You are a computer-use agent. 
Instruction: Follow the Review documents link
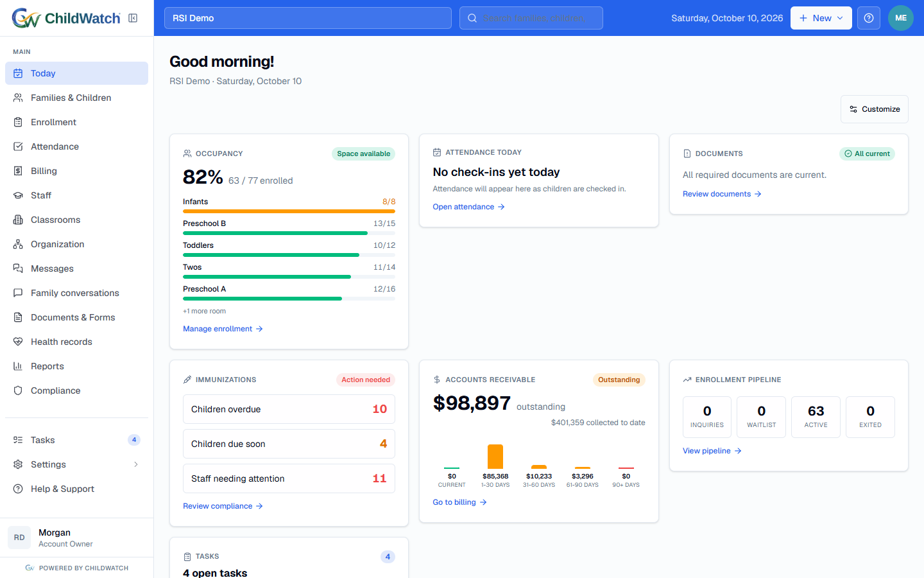(x=722, y=194)
